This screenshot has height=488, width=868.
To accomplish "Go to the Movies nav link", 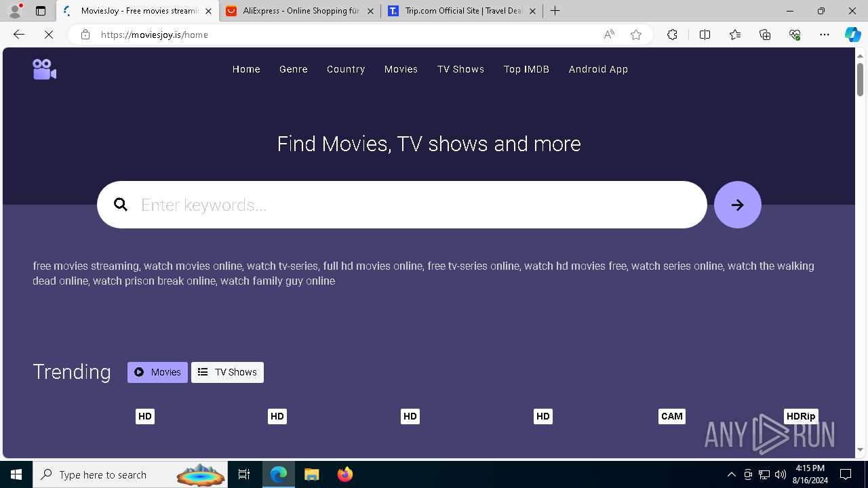I will 401,69.
